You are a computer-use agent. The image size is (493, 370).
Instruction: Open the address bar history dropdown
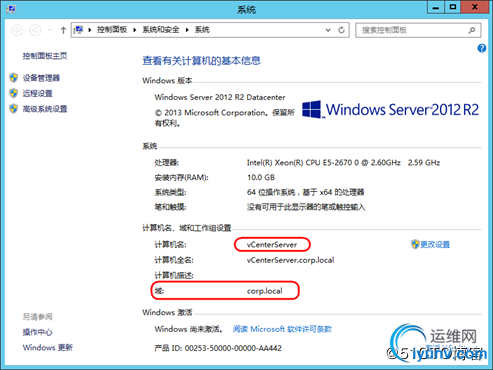(328, 30)
